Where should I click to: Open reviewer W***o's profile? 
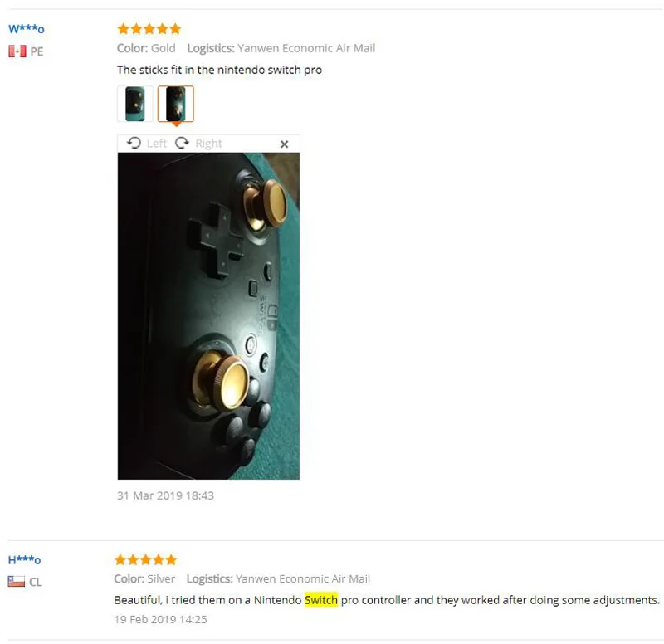pyautogui.click(x=27, y=29)
